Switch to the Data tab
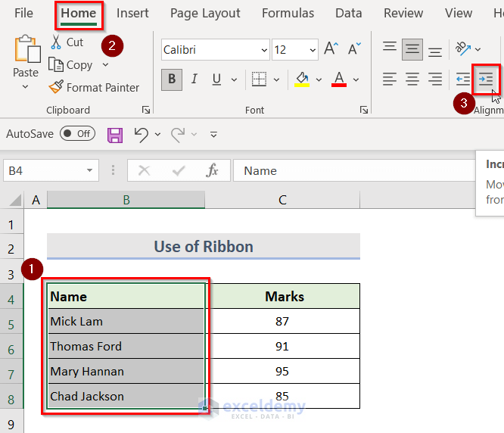 coord(348,13)
